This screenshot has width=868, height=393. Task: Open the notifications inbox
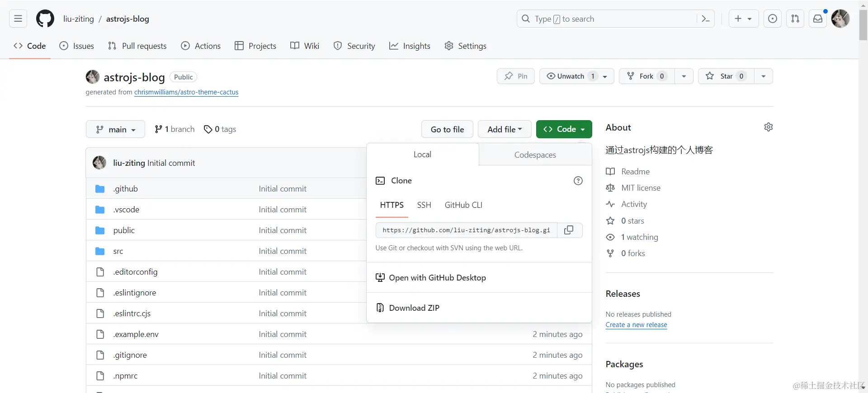pos(818,19)
